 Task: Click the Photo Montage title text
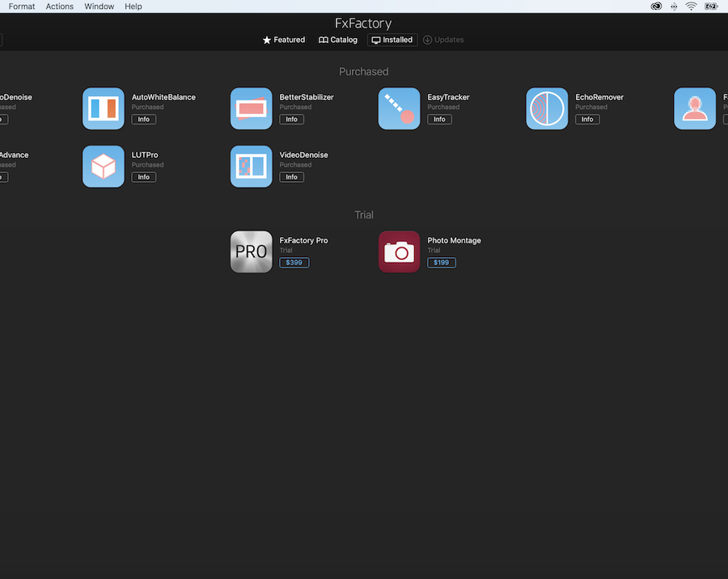tap(454, 240)
